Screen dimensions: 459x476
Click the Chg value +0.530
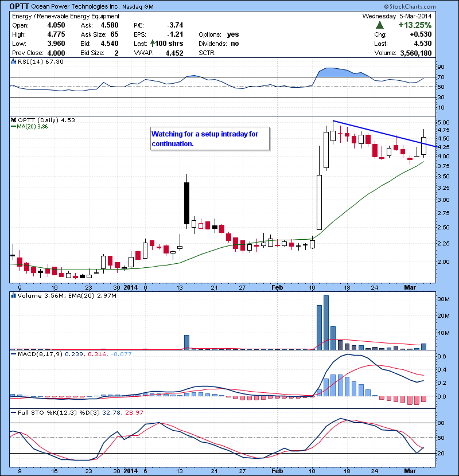pos(421,34)
